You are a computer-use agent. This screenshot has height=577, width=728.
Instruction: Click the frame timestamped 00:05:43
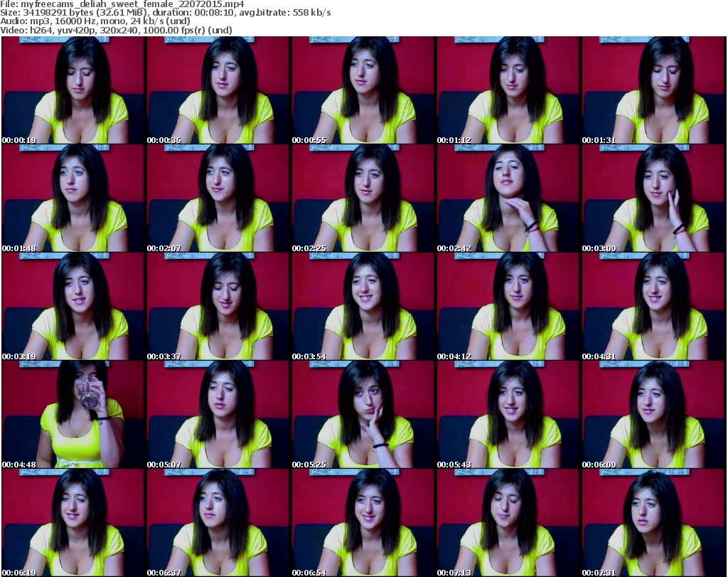[508, 415]
